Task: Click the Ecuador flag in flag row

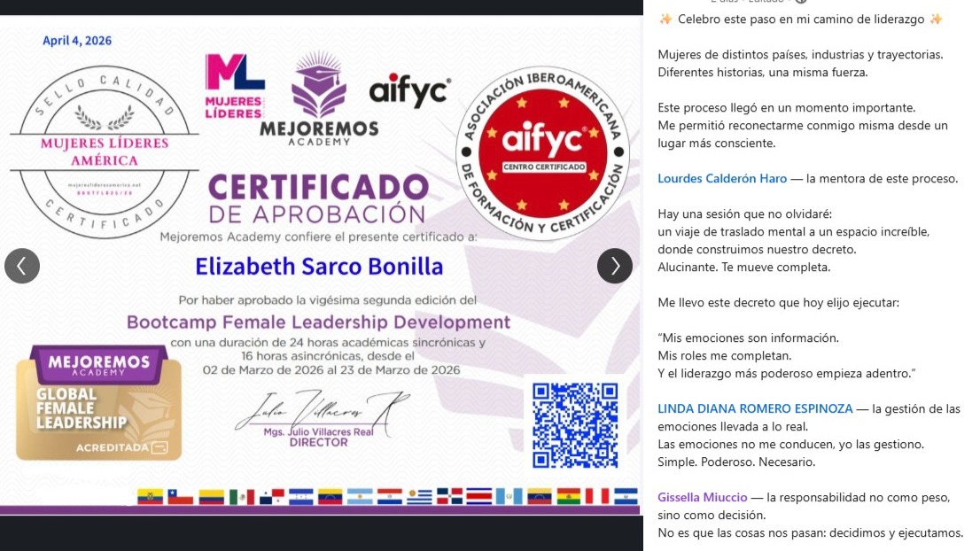Action: 150,497
